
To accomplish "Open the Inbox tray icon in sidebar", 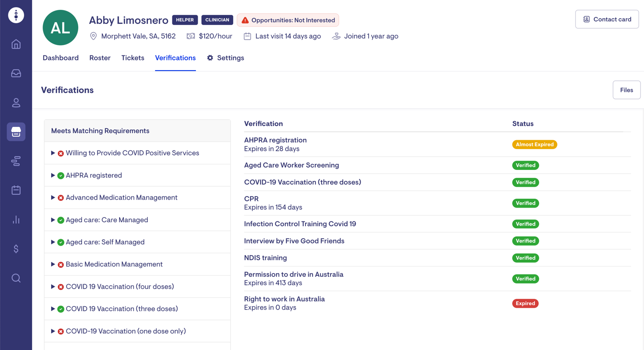I will click(x=16, y=74).
